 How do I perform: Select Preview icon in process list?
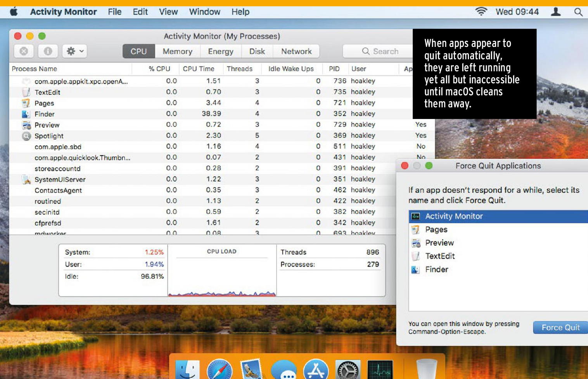(x=26, y=125)
